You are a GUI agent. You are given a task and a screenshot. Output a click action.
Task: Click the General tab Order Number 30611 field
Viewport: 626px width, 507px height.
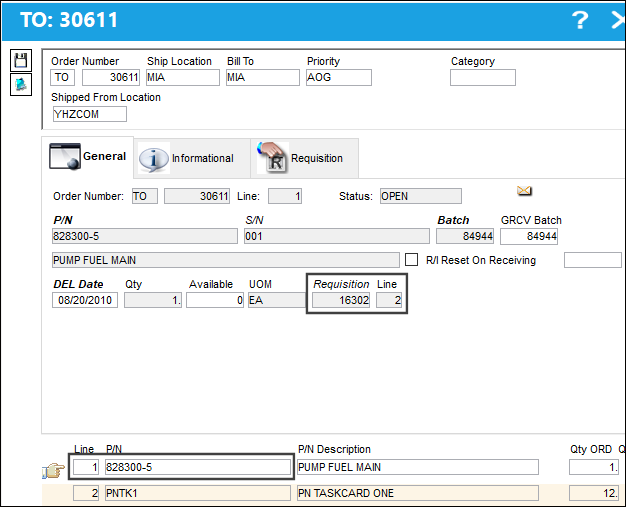click(x=197, y=196)
